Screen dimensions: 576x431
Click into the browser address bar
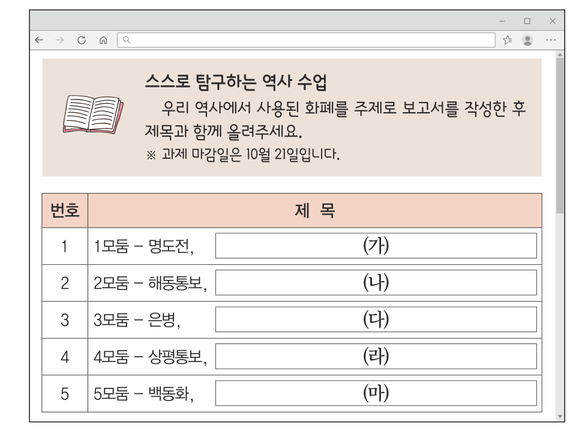coord(306,40)
